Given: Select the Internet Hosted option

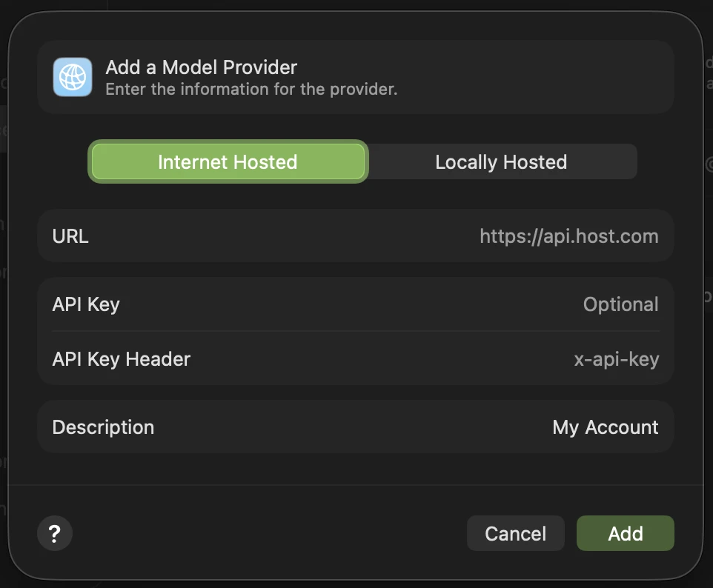Looking at the screenshot, I should [228, 162].
